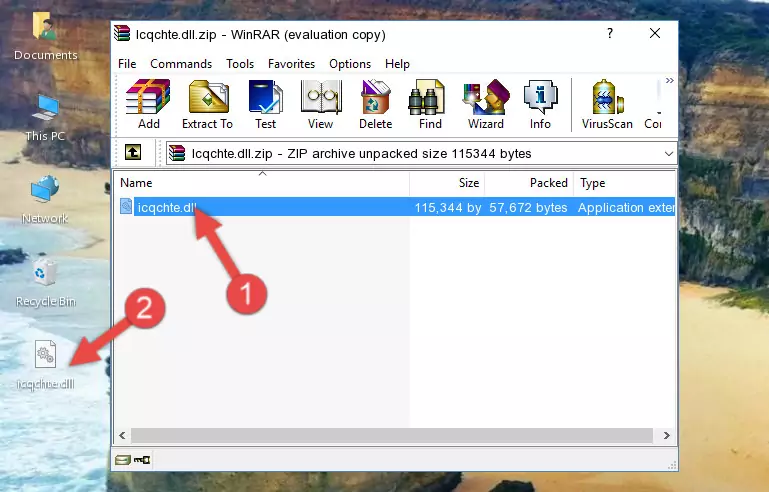Click the 57,672 bytes packed value
769x492 pixels.
coord(528,207)
